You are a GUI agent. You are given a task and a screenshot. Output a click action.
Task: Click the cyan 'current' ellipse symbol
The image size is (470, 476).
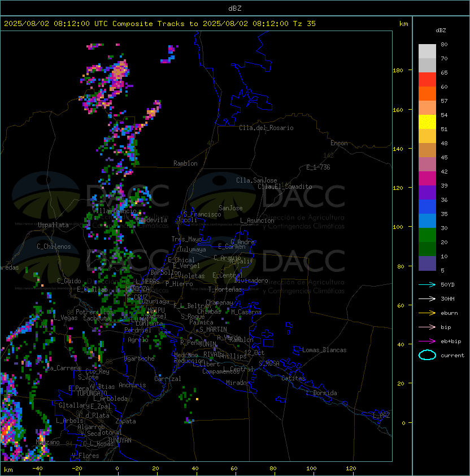[x=427, y=355]
